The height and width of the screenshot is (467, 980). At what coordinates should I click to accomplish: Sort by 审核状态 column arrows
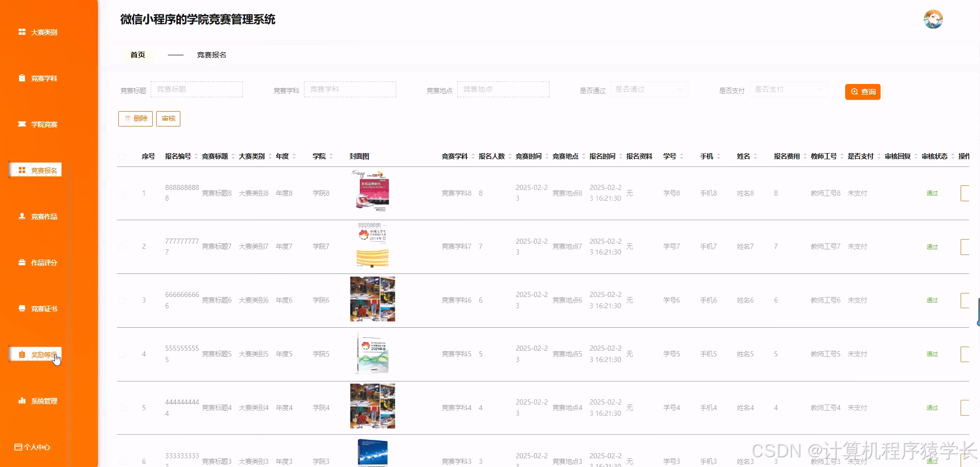tap(953, 156)
